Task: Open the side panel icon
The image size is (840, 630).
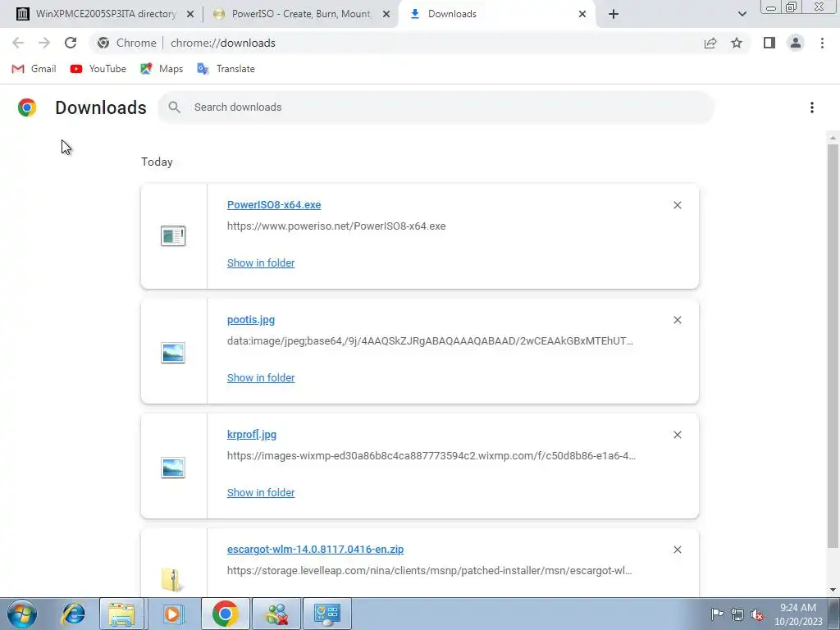Action: (x=769, y=43)
